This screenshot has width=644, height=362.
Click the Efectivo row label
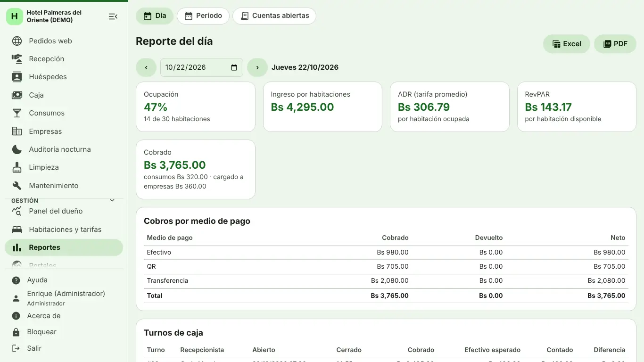coord(159,252)
